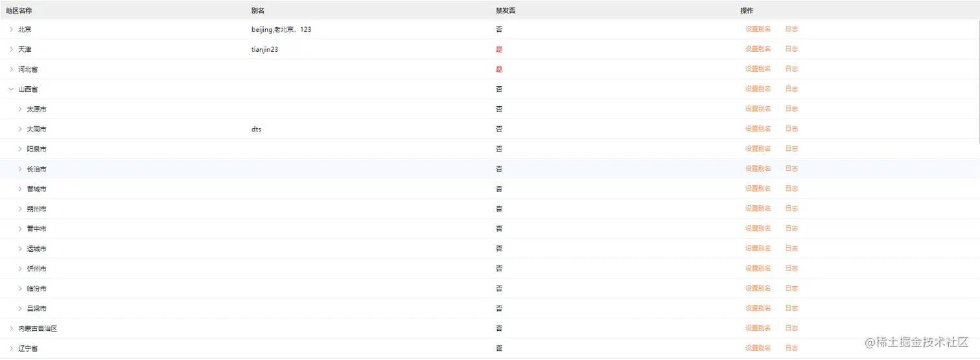Click 设置别名 for 运城市
Viewport: 980px width, 360px height.
click(x=758, y=249)
